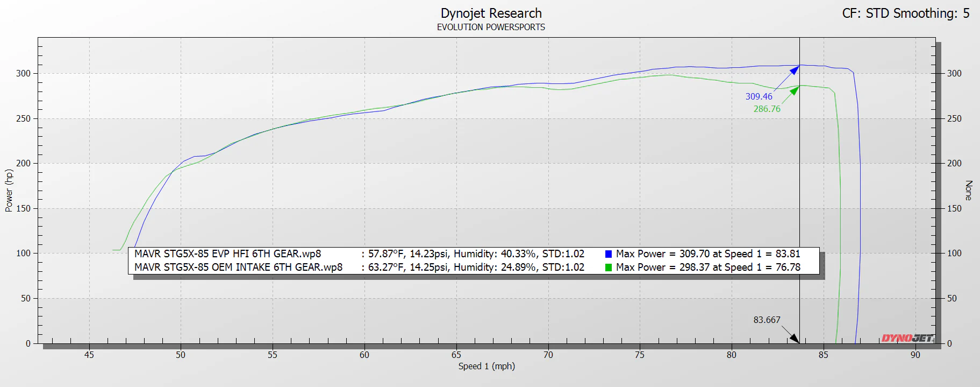980x387 pixels.
Task: Click the blue legend square
Action: click(609, 254)
